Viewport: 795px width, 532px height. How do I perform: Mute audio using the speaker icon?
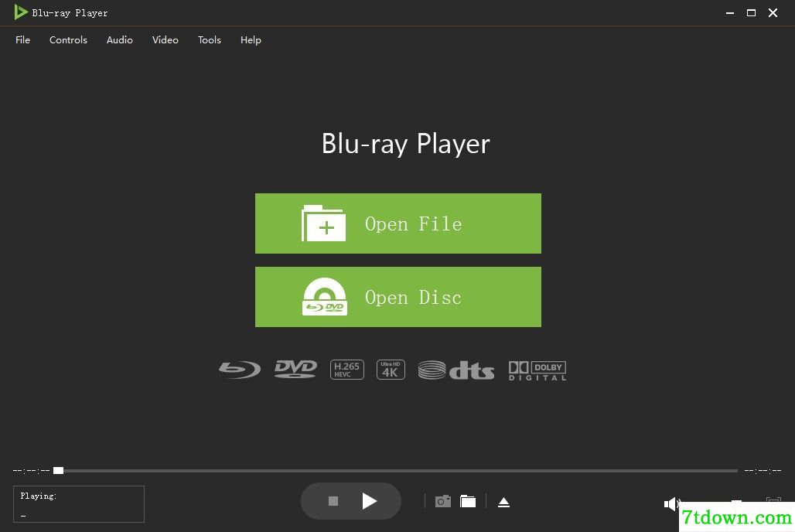pos(672,503)
